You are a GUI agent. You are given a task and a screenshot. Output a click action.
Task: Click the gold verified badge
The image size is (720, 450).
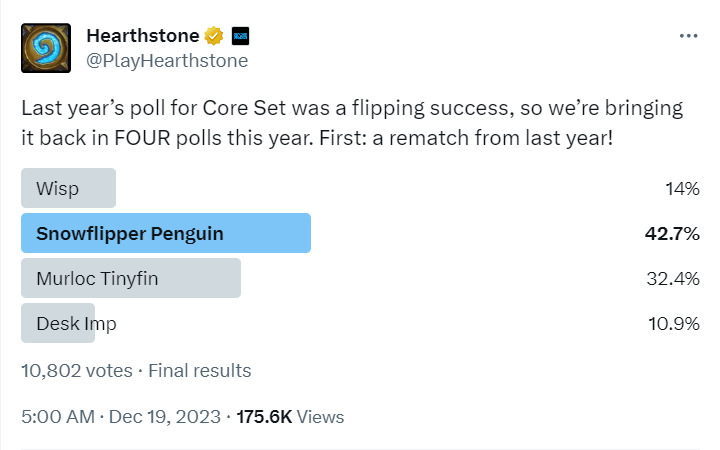click(x=214, y=36)
